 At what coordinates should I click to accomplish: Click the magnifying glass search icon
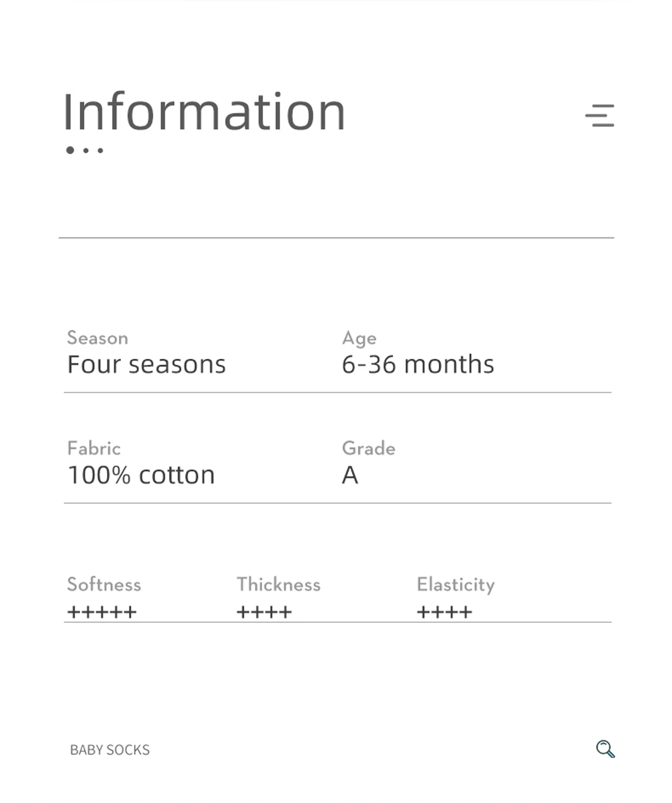[605, 749]
